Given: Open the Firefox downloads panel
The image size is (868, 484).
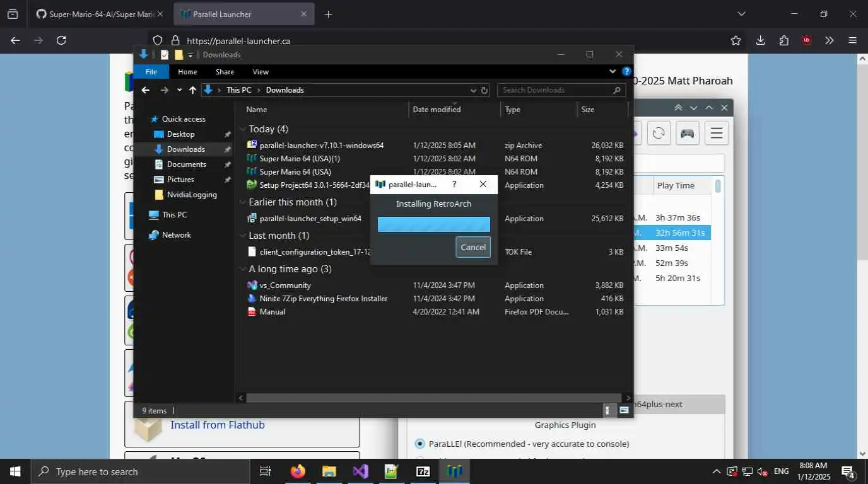Looking at the screenshot, I should click(x=760, y=40).
